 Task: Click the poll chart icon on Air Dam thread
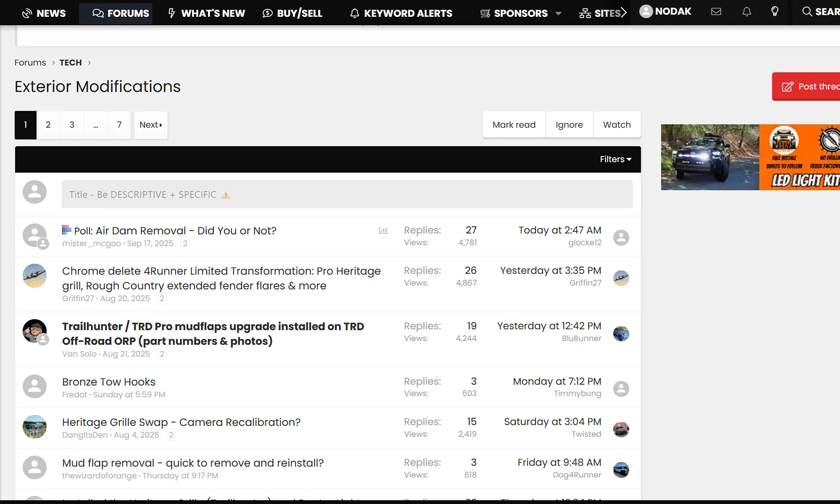(x=384, y=230)
